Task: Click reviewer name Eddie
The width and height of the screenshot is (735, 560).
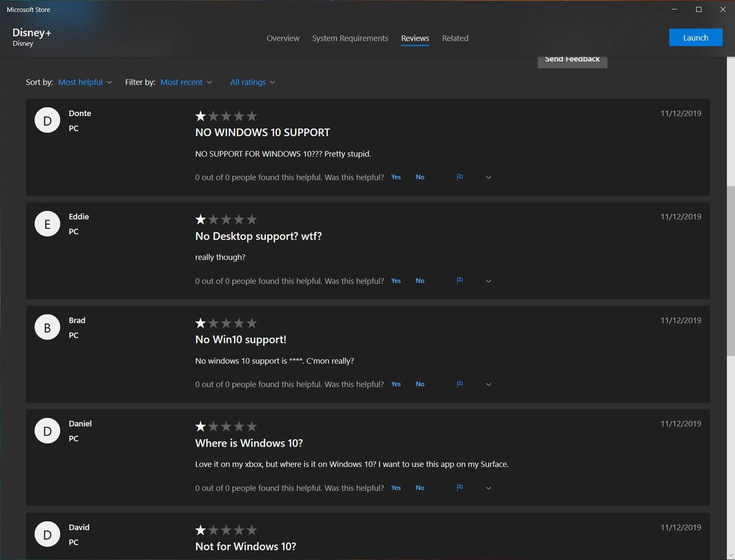Action: pyautogui.click(x=79, y=217)
